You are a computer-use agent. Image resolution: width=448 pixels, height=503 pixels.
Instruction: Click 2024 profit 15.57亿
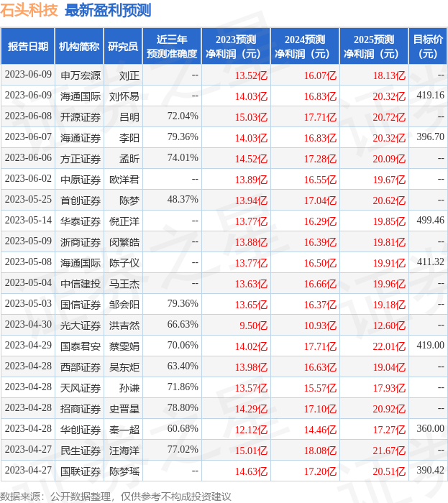pos(320,388)
